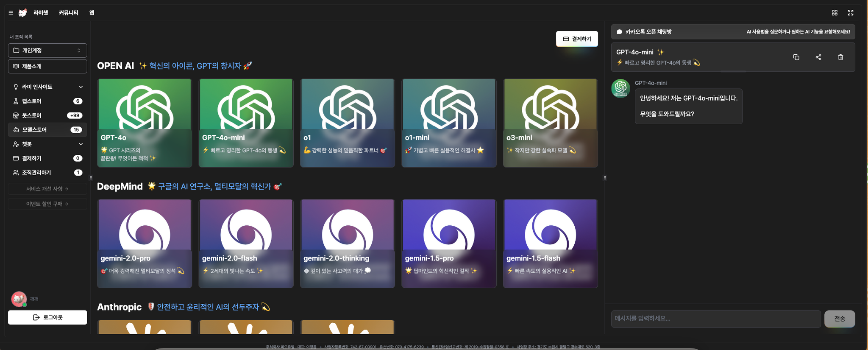Open 조직관리하기 in sidebar
This screenshot has height=350, width=868.
(x=47, y=173)
